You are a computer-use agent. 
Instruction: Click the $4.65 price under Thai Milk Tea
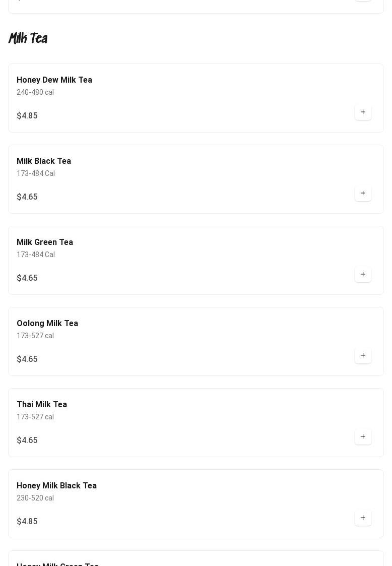[x=27, y=441]
